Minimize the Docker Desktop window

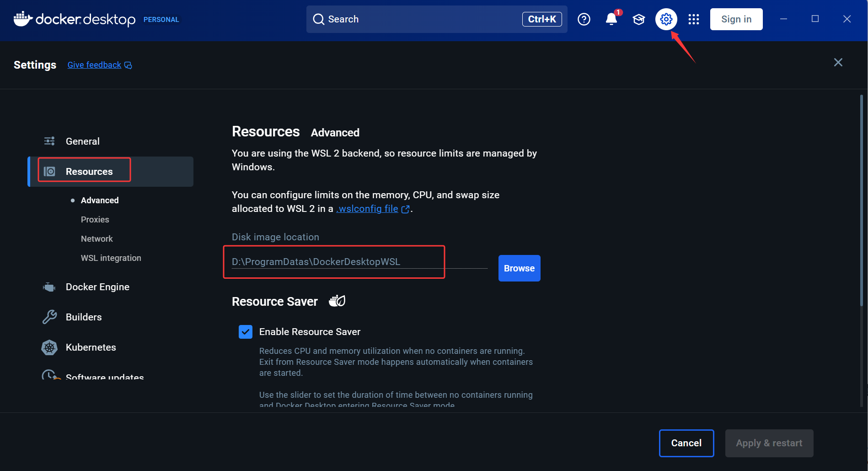[783, 19]
